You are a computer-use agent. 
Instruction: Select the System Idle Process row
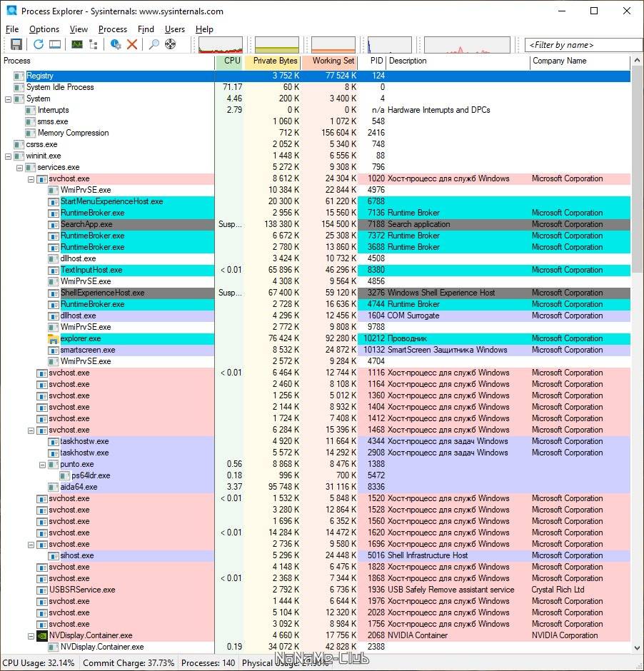pyautogui.click(x=316, y=87)
